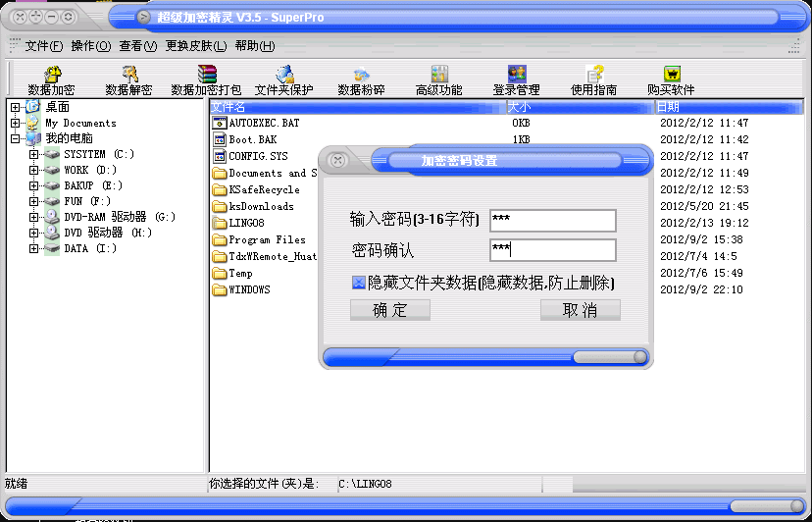Click the 2012/9/2 22:10 date of WINDOWS
812x522 pixels.
[x=701, y=289]
